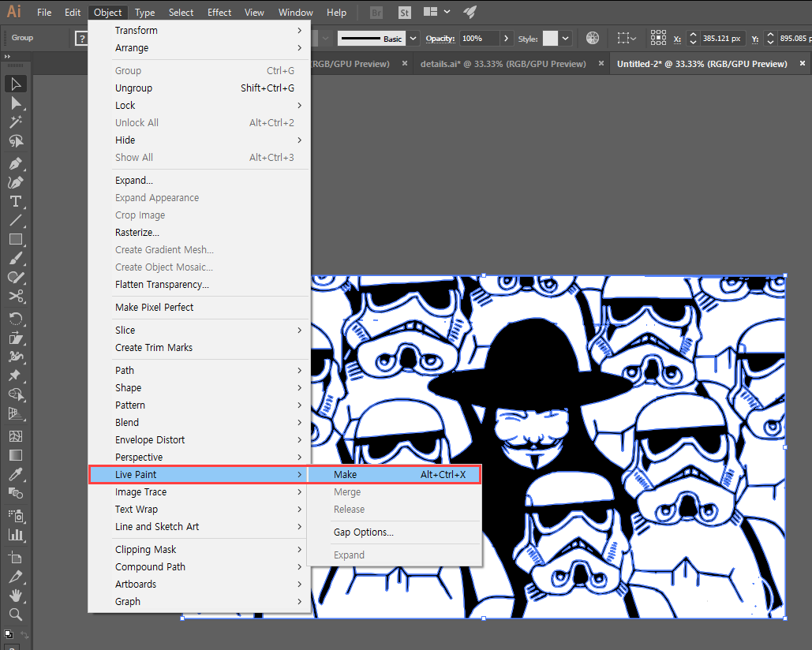Click Expand... in Object menu
Screen dimensions: 812x650
coord(199,181)
